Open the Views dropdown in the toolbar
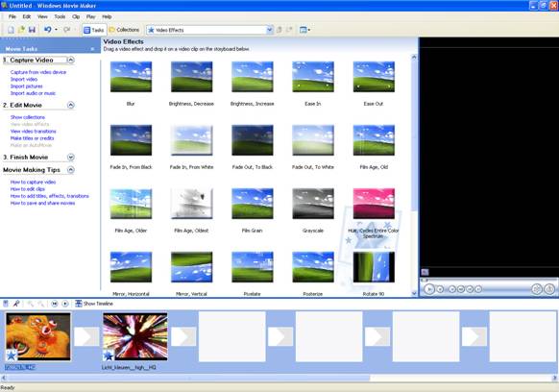 pos(304,30)
